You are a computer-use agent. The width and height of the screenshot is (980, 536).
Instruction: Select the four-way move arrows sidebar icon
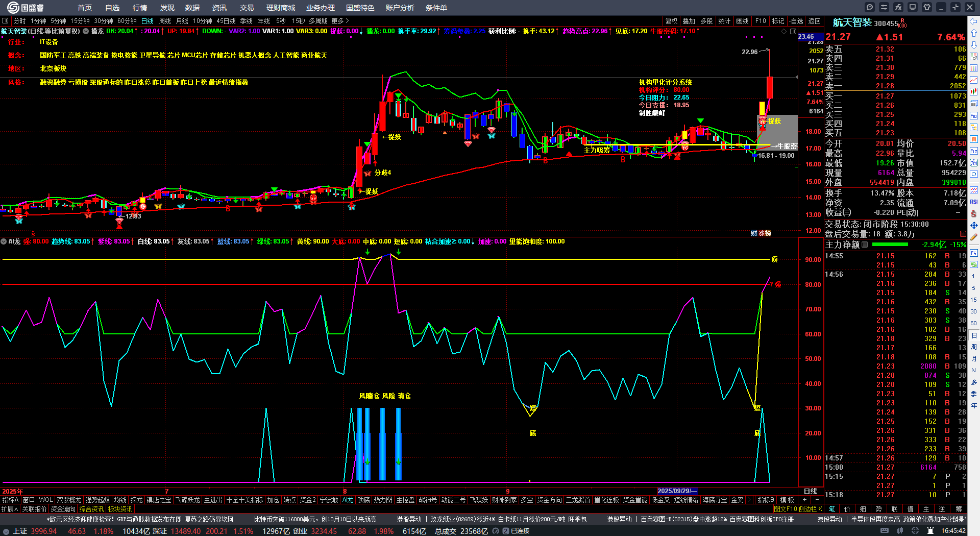point(974,225)
